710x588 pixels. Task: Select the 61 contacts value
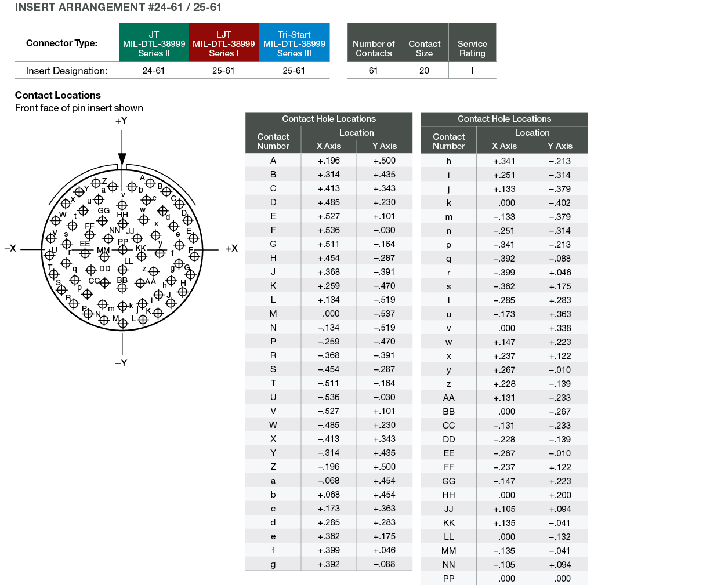point(373,71)
